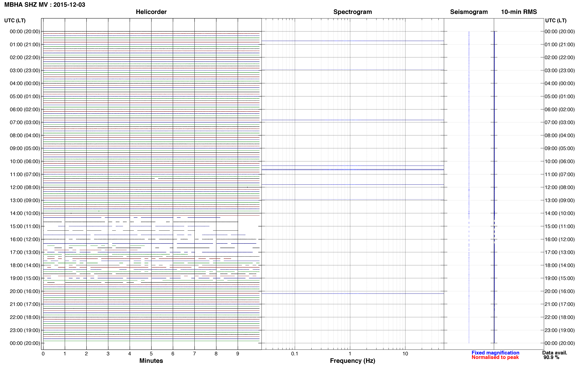
Task: Click the 'Minutes' axis title
Action: (151, 361)
